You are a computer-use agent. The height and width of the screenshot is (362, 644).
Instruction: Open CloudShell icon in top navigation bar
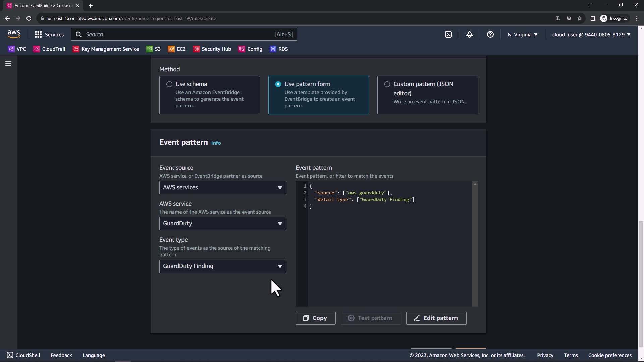tap(448, 34)
